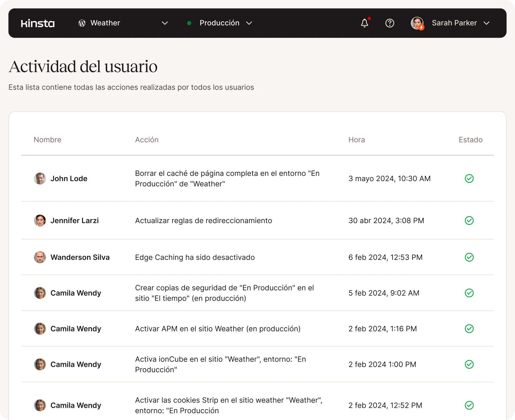Click the Acción column header
Screen dimensions: 515x420
click(146, 140)
